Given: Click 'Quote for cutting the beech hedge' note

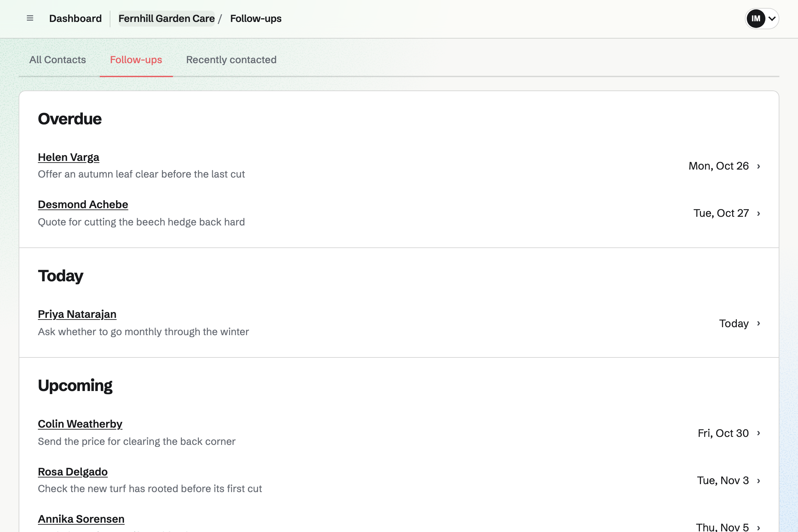Looking at the screenshot, I should (x=141, y=222).
